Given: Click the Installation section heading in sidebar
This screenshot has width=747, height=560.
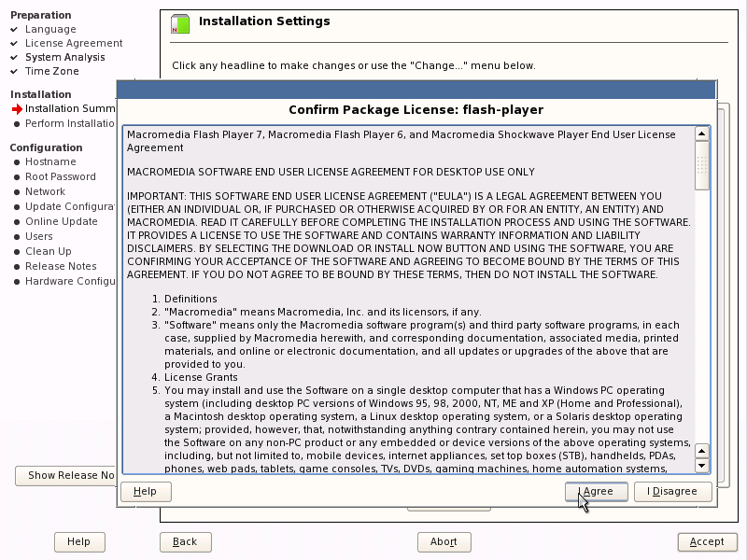Looking at the screenshot, I should [41, 95].
